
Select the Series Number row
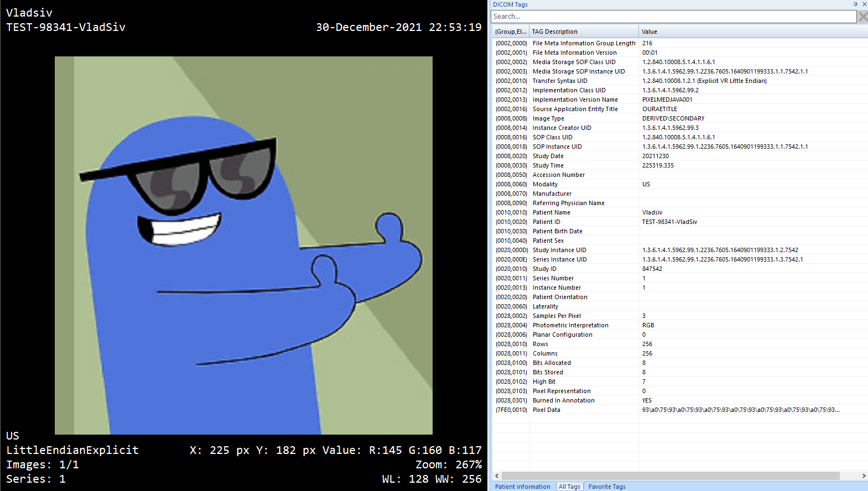[x=680, y=278]
